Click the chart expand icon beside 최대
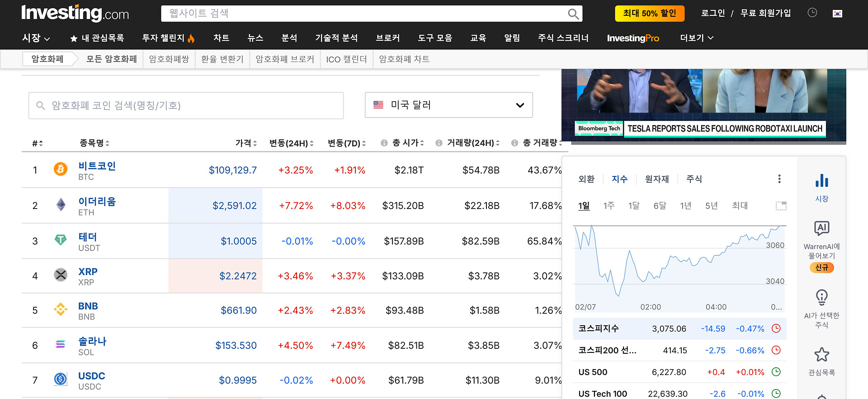 click(781, 206)
